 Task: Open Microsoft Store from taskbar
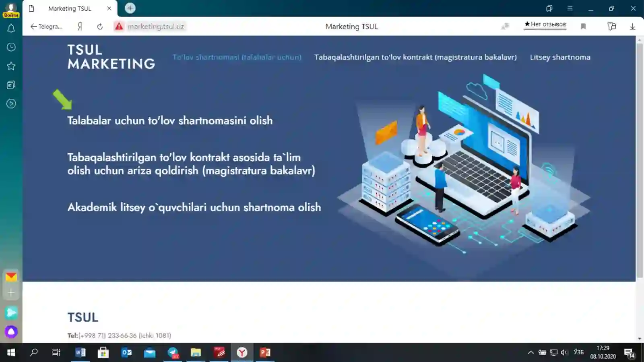tap(103, 353)
